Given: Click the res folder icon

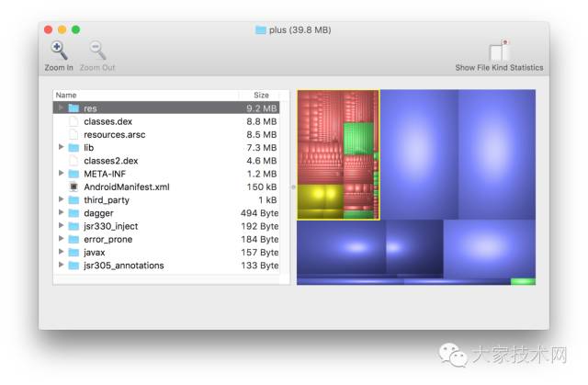Looking at the screenshot, I should (73, 108).
